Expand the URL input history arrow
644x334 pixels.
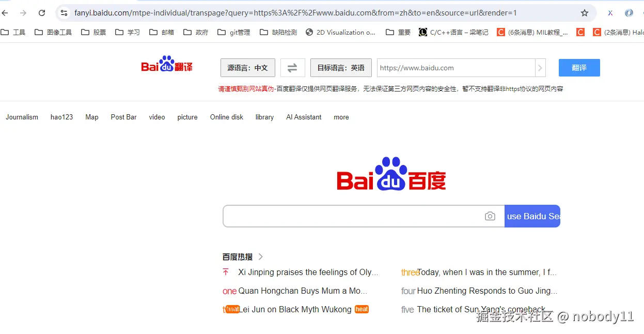(x=540, y=68)
